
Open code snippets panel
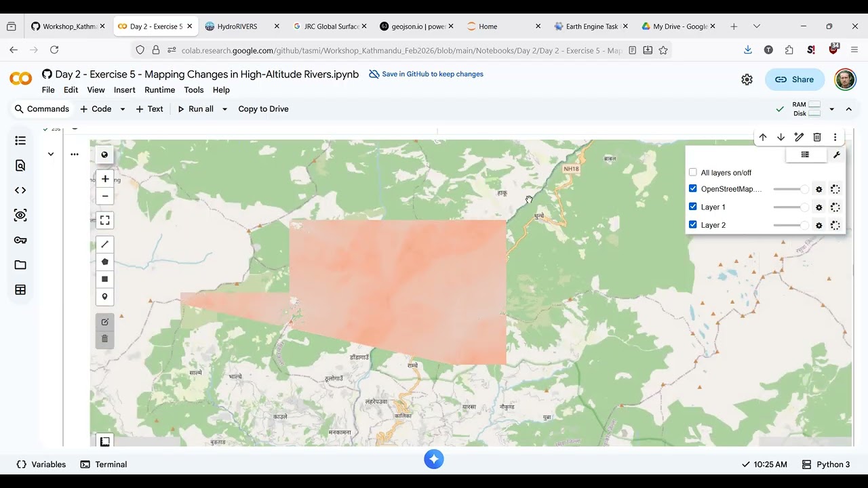point(20,190)
